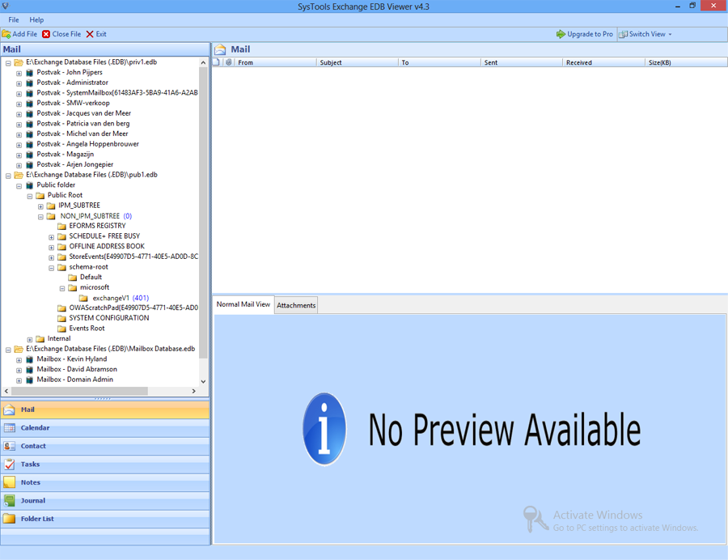Select Mailbox - David Abramson
This screenshot has height=560, width=728.
pos(77,369)
